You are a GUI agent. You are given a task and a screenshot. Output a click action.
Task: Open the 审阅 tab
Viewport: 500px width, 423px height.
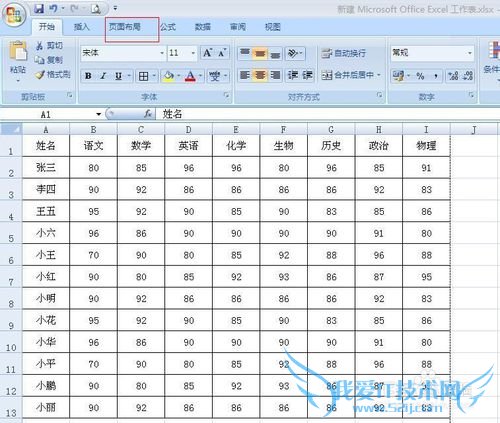(238, 27)
